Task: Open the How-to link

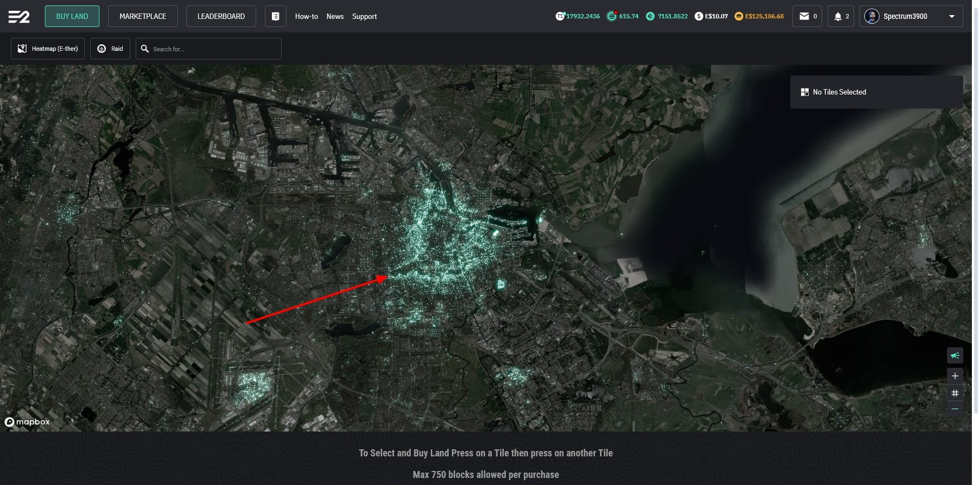Action: [x=306, y=16]
